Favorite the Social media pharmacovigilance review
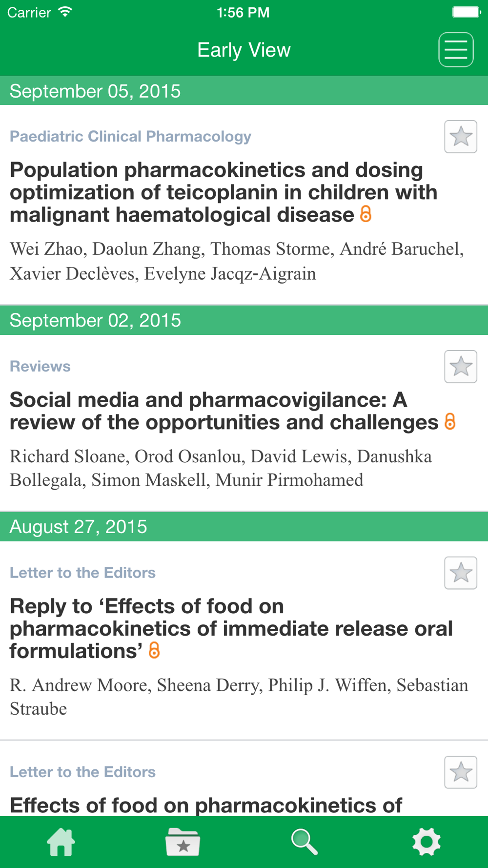The height and width of the screenshot is (868, 488). (x=461, y=367)
